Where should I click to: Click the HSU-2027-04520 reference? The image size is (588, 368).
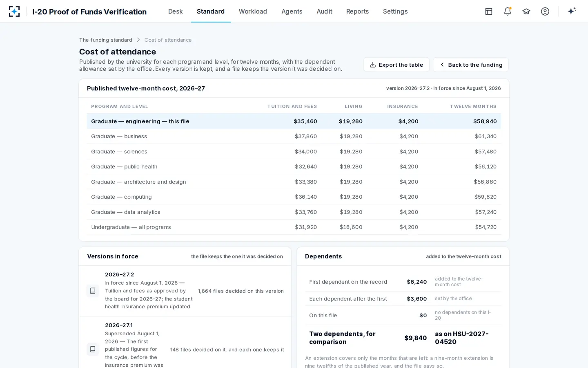tap(462, 338)
